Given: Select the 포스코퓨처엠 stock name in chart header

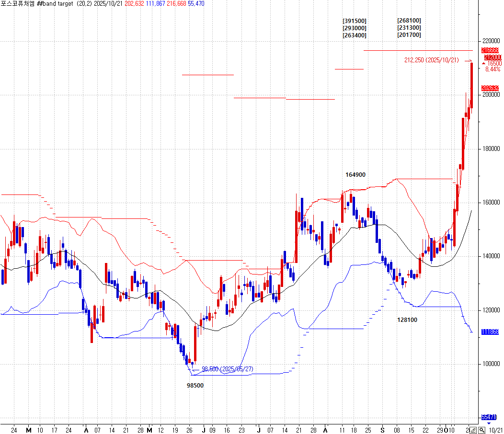Looking at the screenshot, I should pos(18,3).
